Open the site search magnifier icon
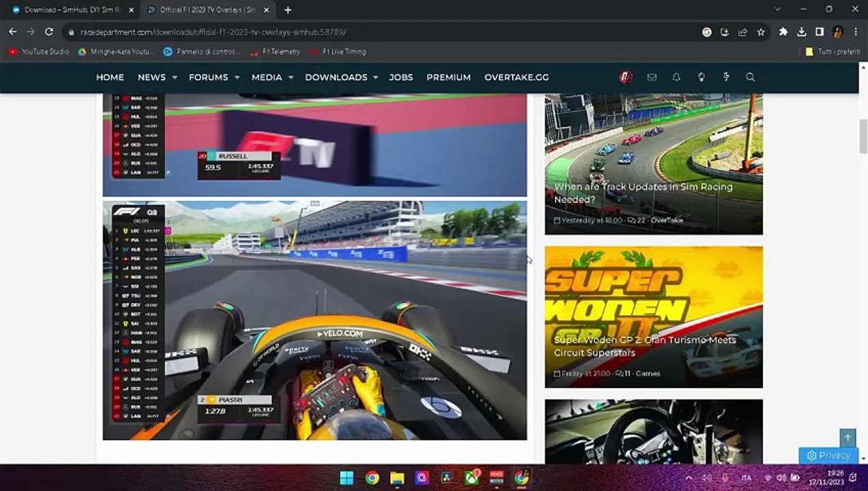The image size is (868, 491). tap(750, 78)
